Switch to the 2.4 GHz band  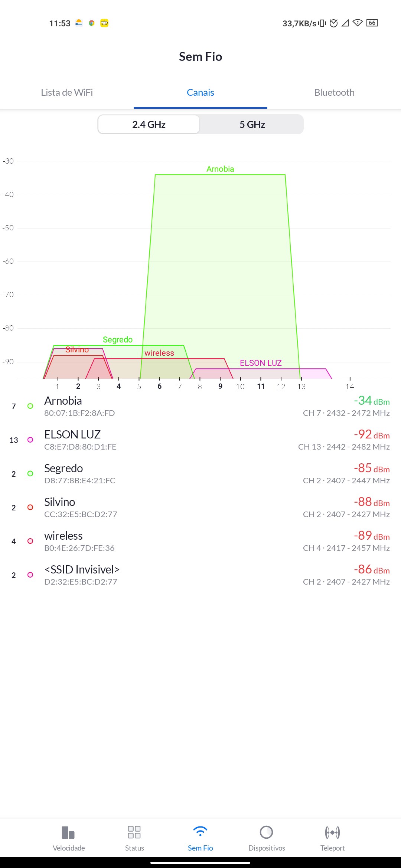click(x=149, y=124)
